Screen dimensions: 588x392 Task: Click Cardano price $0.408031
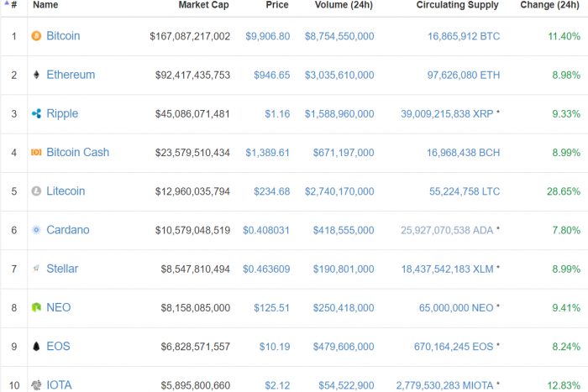[266, 230]
